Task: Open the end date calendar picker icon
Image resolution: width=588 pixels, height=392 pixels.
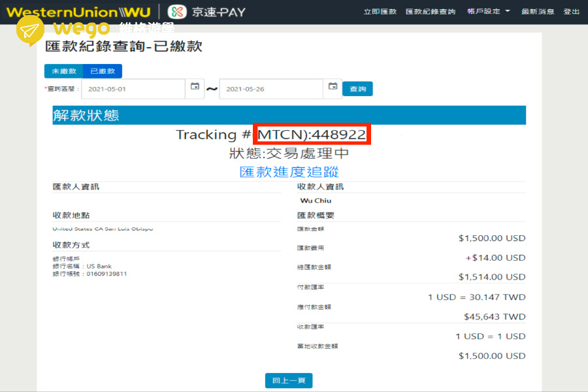Action: click(333, 88)
